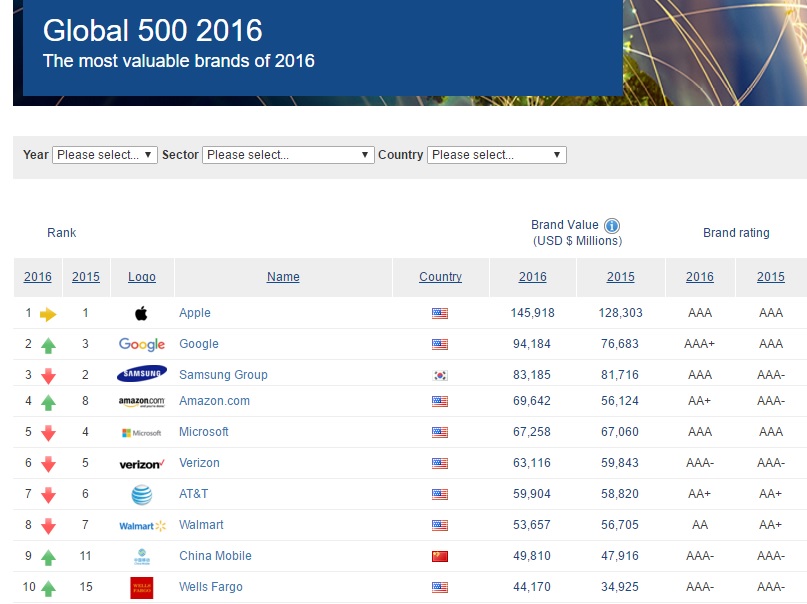Click the green up arrow in Wells Fargo row
Viewport: 807px width, 604px height.
(48, 588)
